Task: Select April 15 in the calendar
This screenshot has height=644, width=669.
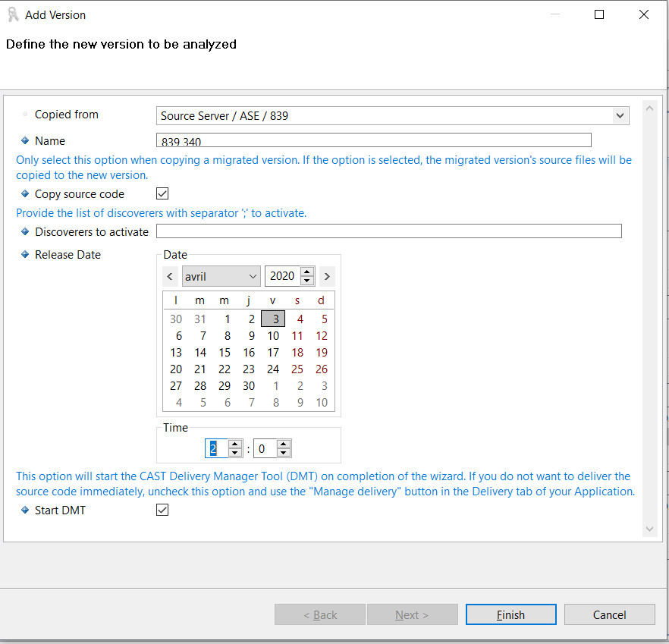Action: 225,352
